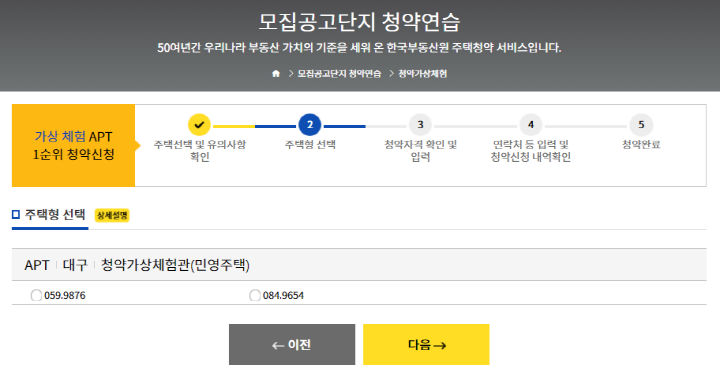Image resolution: width=720 pixels, height=371 pixels.
Task: Click the 059.9876 label text
Action: tap(65, 295)
